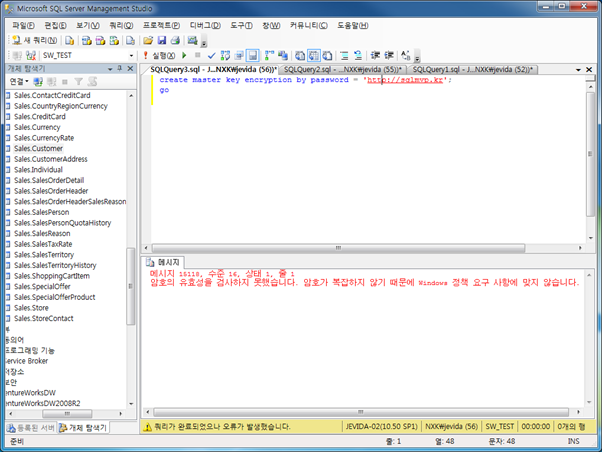Viewport: 602px width, 452px height.
Task: Click the Open File folder icon
Action: [x=148, y=40]
